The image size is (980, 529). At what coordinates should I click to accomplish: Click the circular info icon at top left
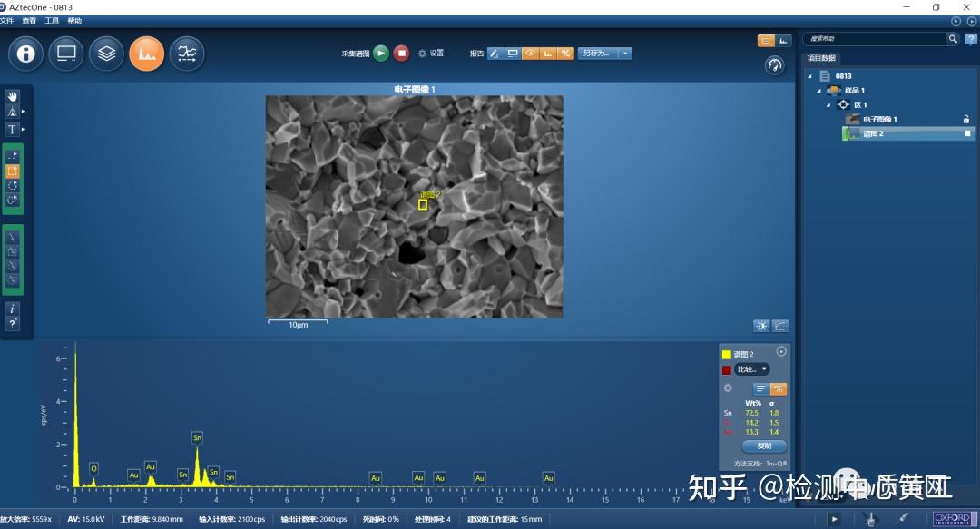pos(24,54)
